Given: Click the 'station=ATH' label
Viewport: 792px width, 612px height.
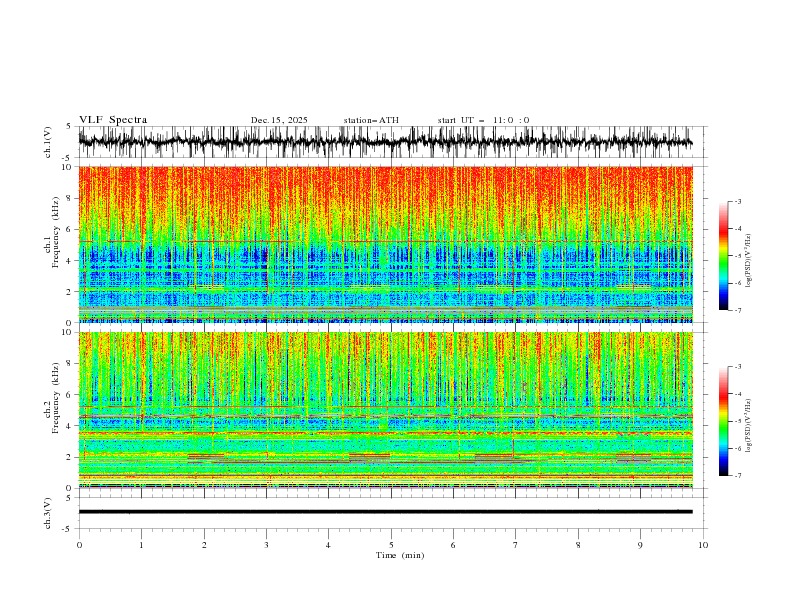Looking at the screenshot, I should pos(371,120).
